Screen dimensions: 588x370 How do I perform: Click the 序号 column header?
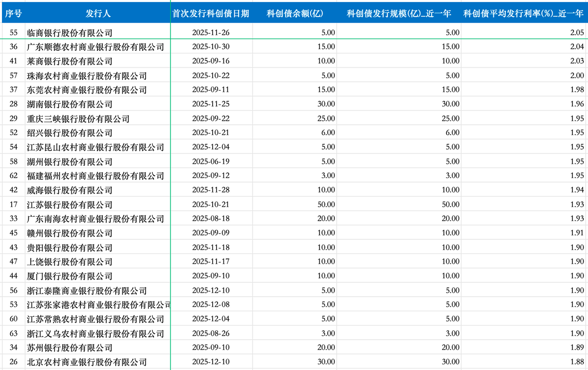coord(12,14)
